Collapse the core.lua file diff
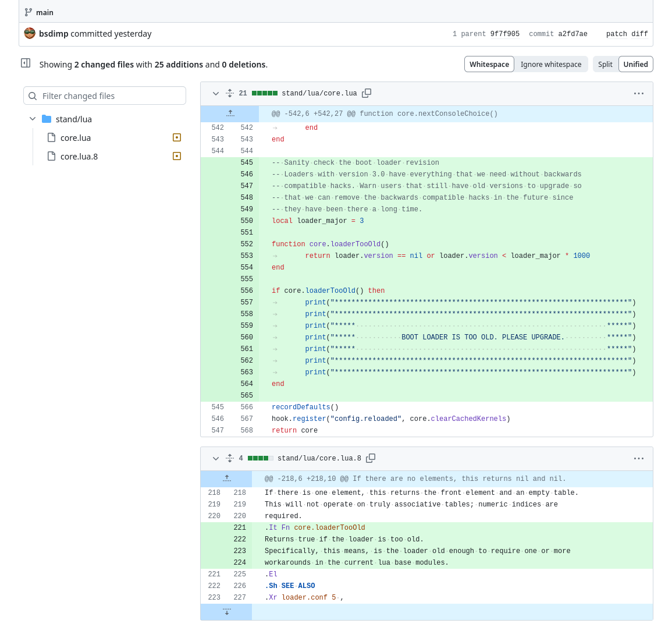 (x=215, y=93)
